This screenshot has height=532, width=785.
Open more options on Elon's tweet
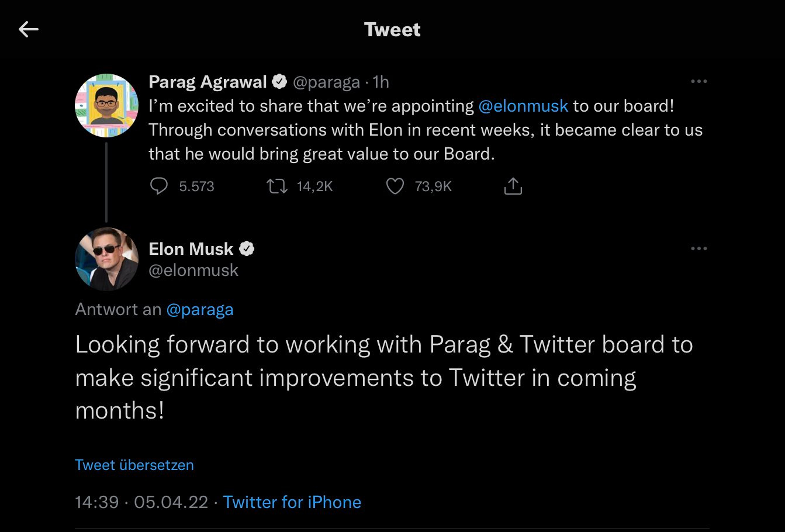(x=698, y=248)
